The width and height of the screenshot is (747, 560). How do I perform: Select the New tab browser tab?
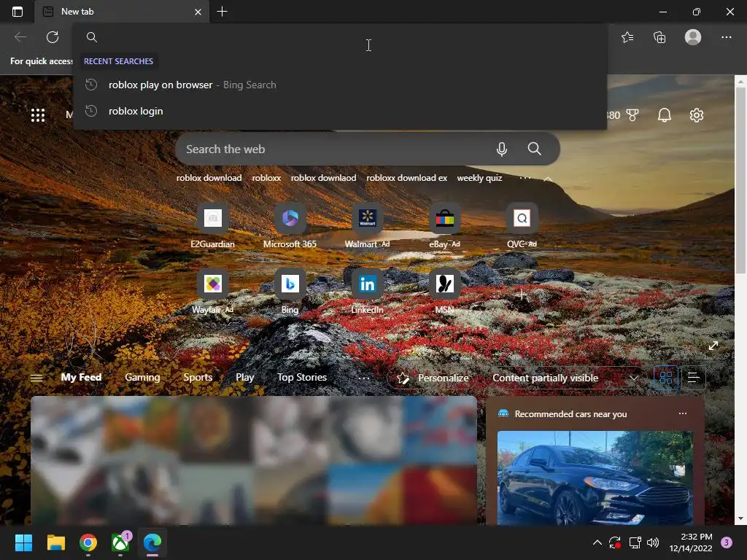click(x=122, y=12)
